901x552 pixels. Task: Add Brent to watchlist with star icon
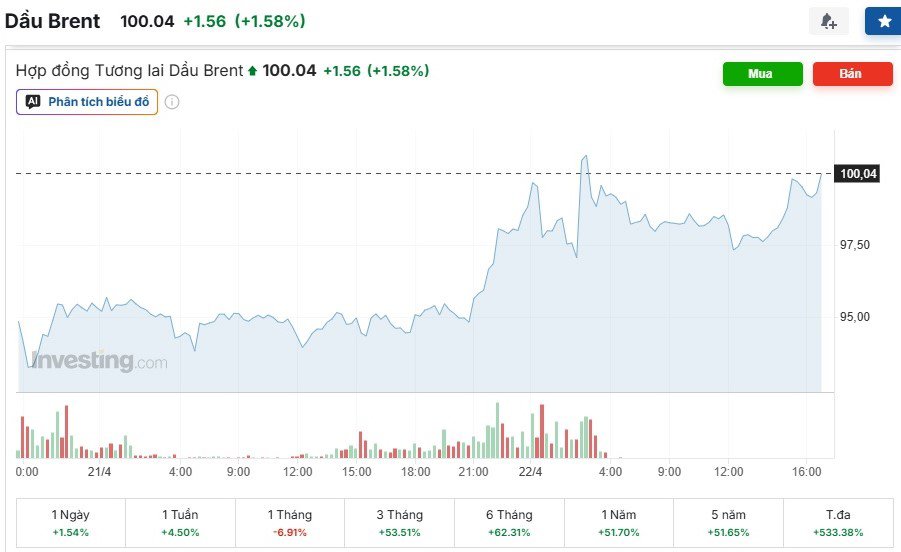[882, 21]
